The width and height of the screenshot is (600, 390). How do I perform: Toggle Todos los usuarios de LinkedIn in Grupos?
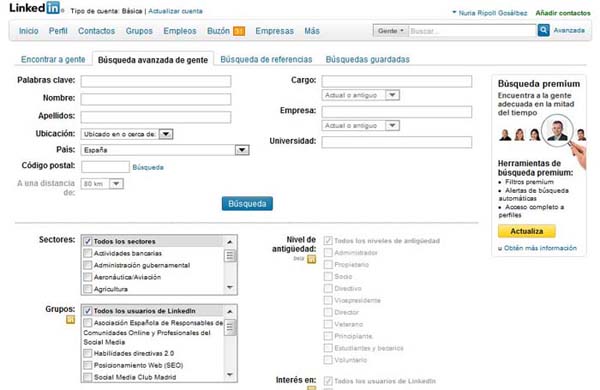(88, 311)
